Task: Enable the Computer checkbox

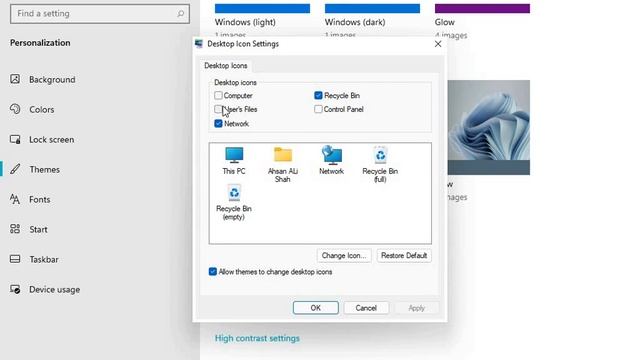Action: tap(218, 96)
